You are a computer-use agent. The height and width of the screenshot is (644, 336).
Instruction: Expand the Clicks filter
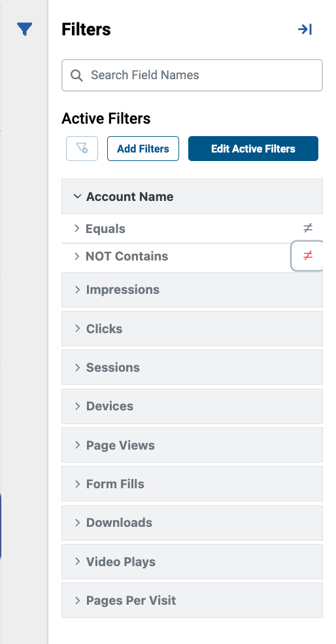point(192,329)
